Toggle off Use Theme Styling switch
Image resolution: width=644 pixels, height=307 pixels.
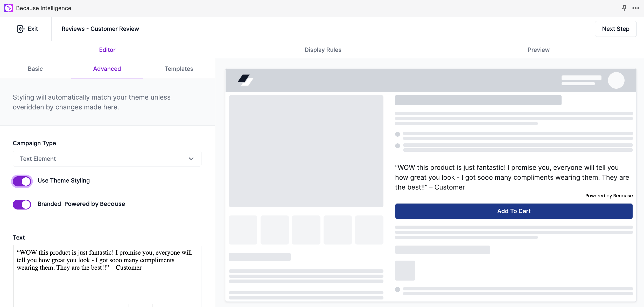[22, 181]
